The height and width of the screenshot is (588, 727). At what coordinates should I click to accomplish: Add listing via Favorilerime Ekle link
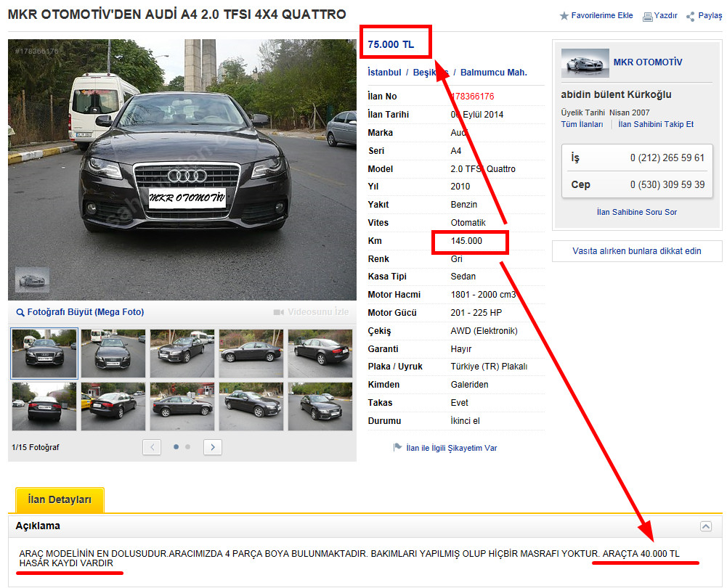(602, 15)
